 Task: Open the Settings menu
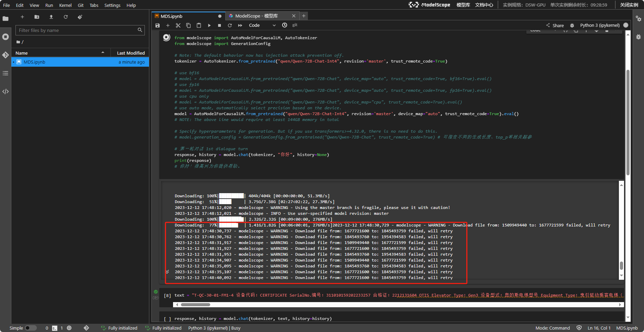tap(112, 5)
